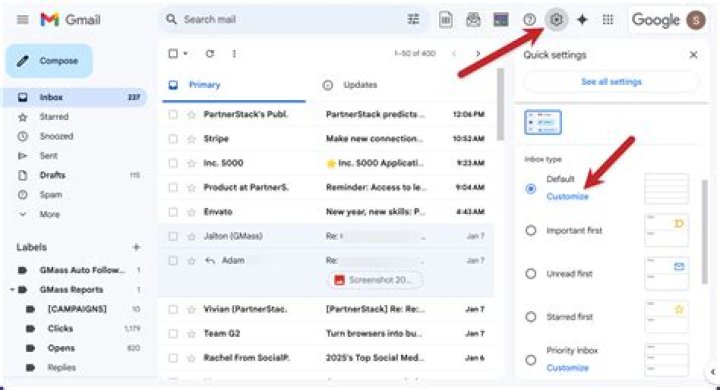The width and height of the screenshot is (720, 390).
Task: Click the Quick settings scrollbar
Action: 705,232
